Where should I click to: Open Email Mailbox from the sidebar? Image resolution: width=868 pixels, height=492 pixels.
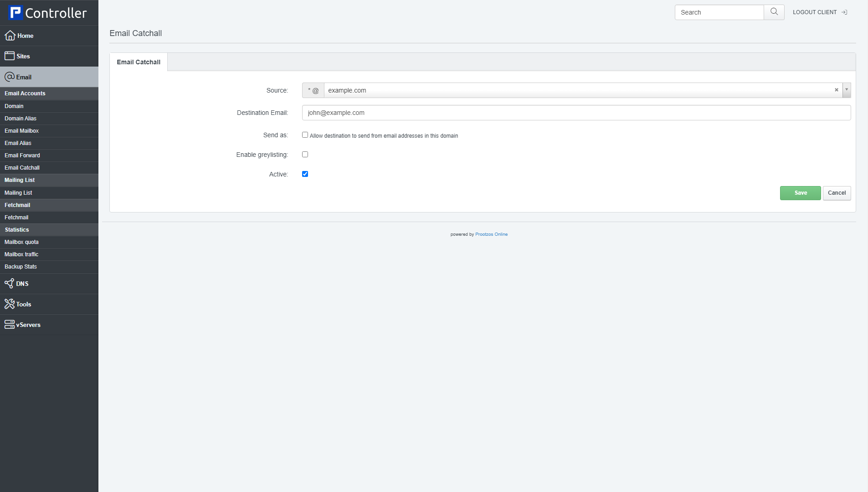point(21,130)
